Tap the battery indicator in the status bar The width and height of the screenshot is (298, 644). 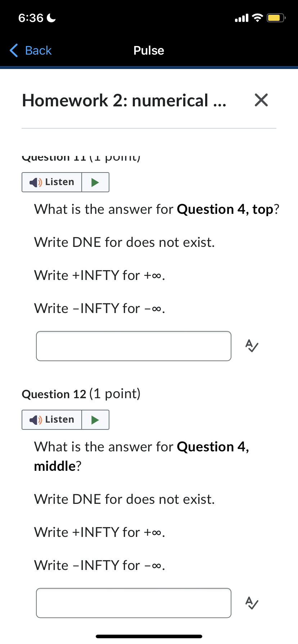[275, 17]
